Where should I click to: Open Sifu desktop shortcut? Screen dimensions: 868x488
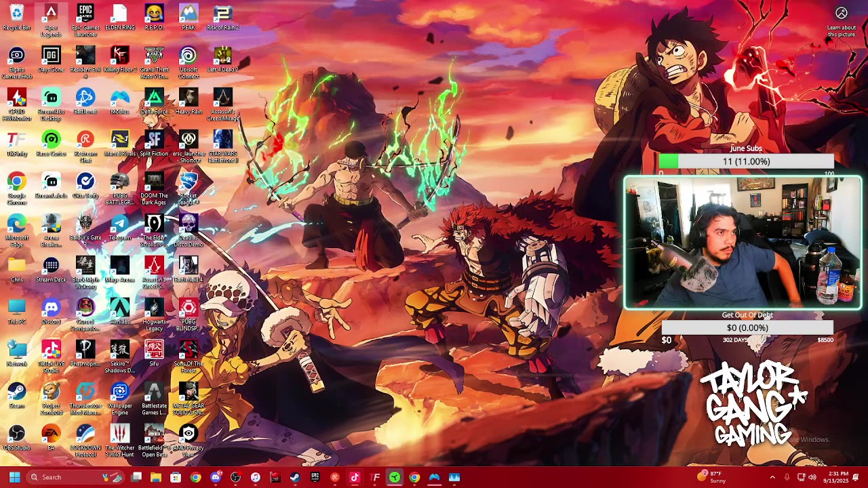(154, 354)
